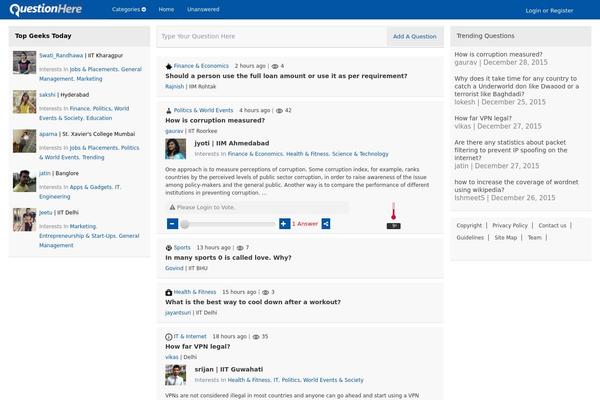Click the views eye icon on the loan question

275,66
